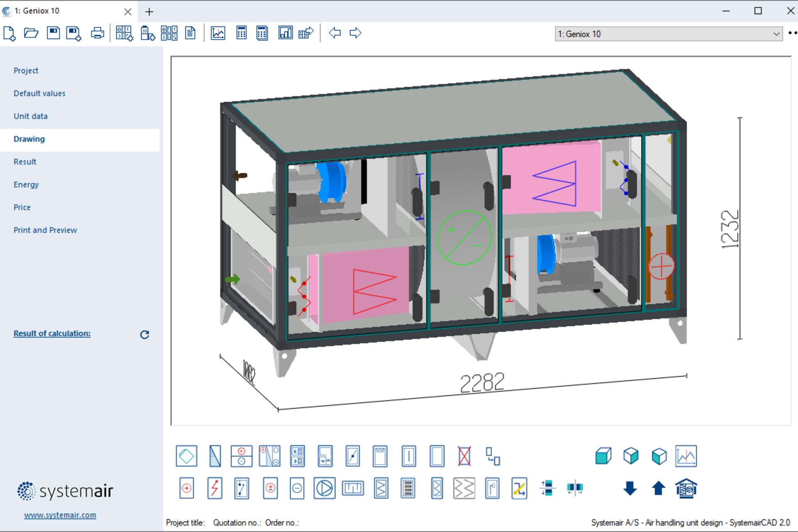
Task: Click the document report toolbar icon
Action: coord(190,33)
